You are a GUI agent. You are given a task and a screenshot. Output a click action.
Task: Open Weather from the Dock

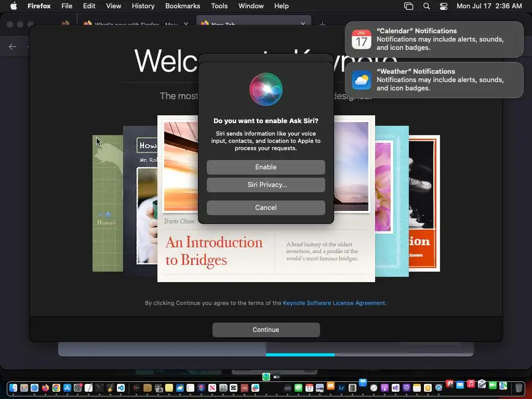tap(180, 388)
